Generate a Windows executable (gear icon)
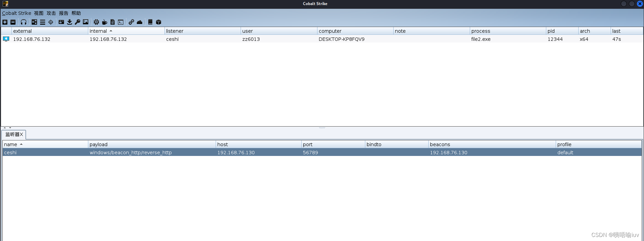The height and width of the screenshot is (241, 644). [x=96, y=22]
